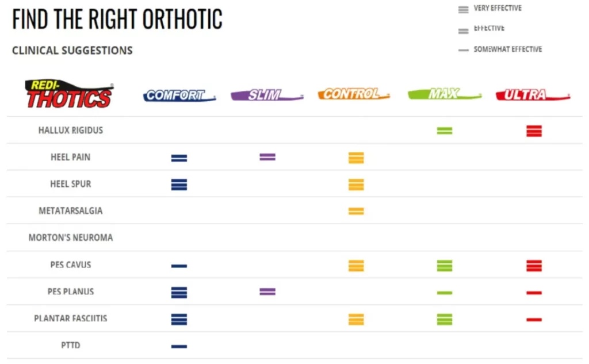This screenshot has height=364, width=589.
Task: Click Heel Pain Comfort rating marker
Action: click(179, 158)
